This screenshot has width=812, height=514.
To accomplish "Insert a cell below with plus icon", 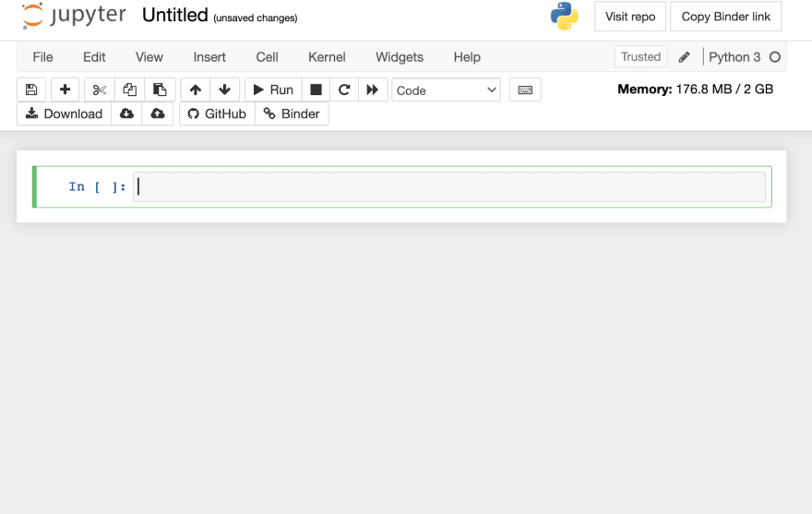I will pos(65,90).
